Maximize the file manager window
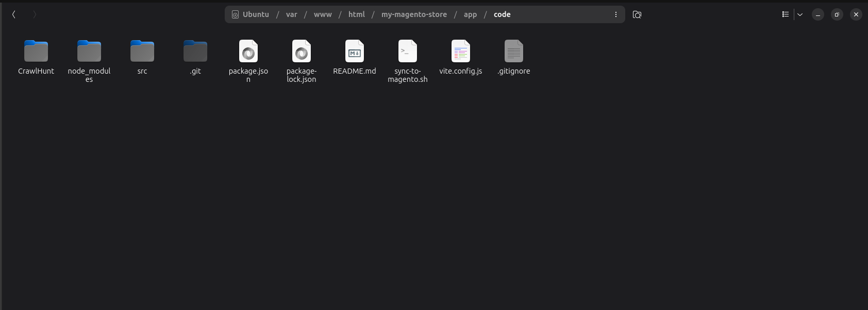 (837, 14)
